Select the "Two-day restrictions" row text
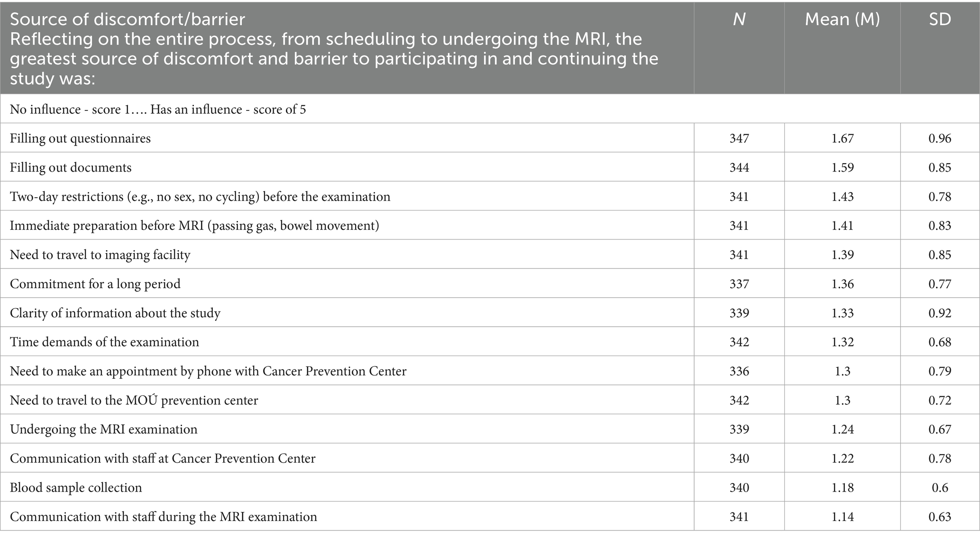The width and height of the screenshot is (980, 539). (200, 197)
